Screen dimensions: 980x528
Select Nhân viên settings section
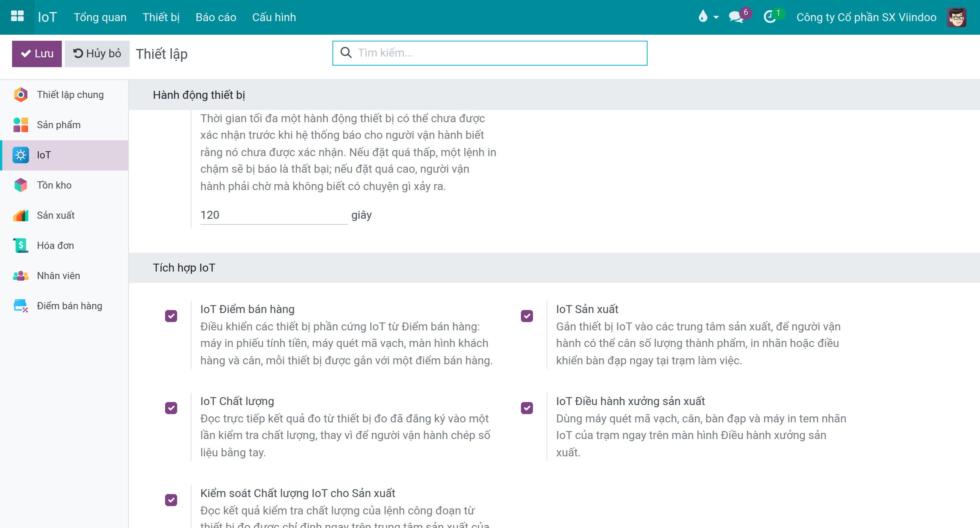click(x=64, y=276)
